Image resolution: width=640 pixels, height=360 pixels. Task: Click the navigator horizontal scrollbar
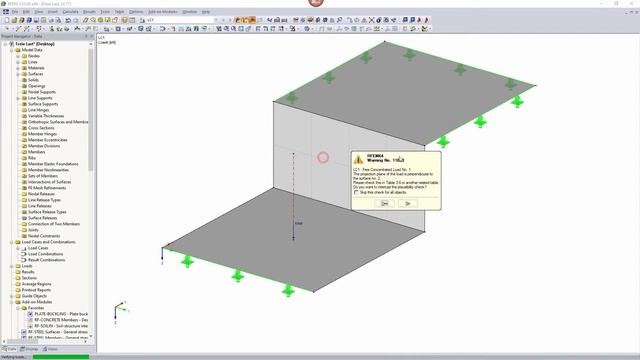22,341
